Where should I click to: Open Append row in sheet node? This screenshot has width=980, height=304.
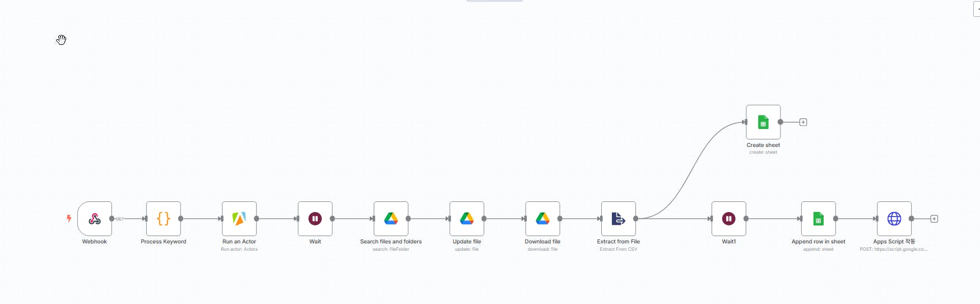tap(818, 219)
